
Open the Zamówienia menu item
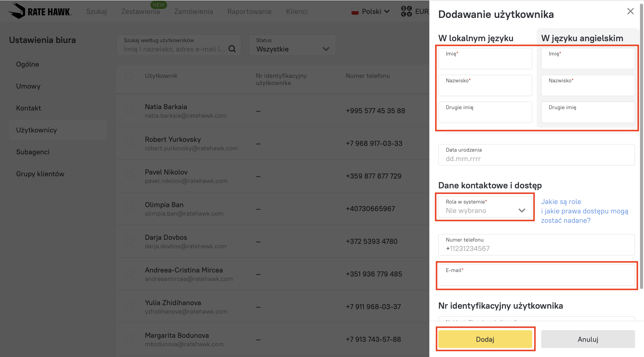[x=193, y=11]
